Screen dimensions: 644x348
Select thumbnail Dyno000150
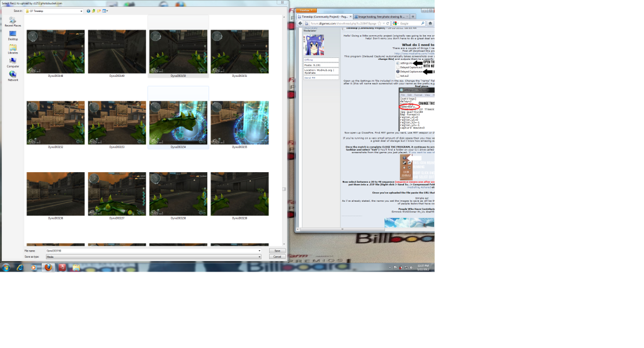[178, 52]
